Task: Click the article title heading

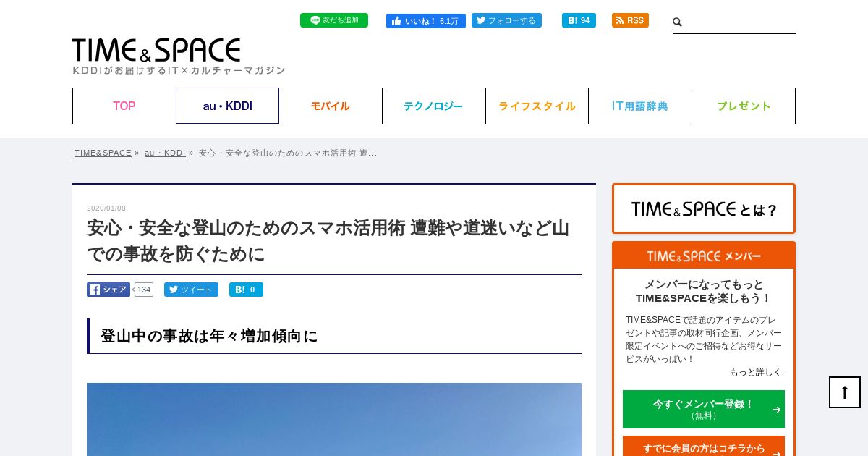Action: tap(328, 240)
